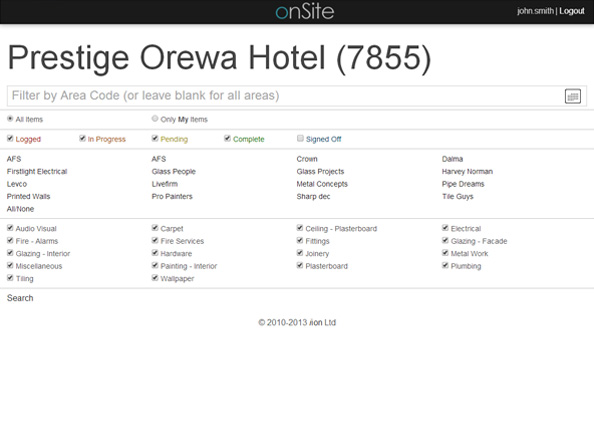Toggle the In Progress checkbox

tap(83, 139)
